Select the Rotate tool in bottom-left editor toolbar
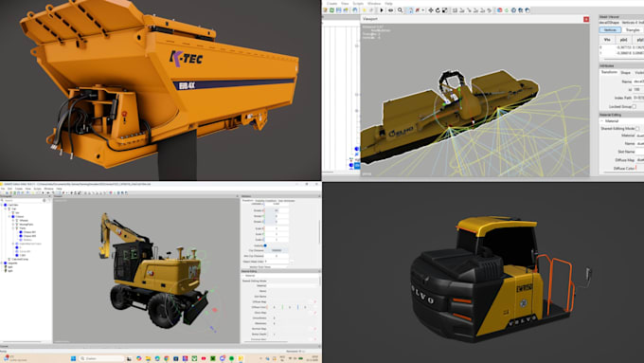This screenshot has height=363, width=644. click(x=75, y=192)
